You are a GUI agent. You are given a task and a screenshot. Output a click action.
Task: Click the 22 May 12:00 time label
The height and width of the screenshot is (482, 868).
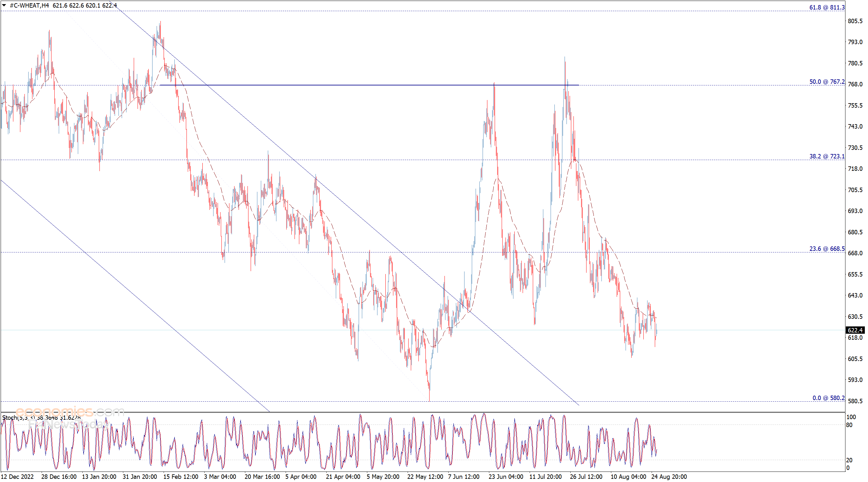[425, 477]
